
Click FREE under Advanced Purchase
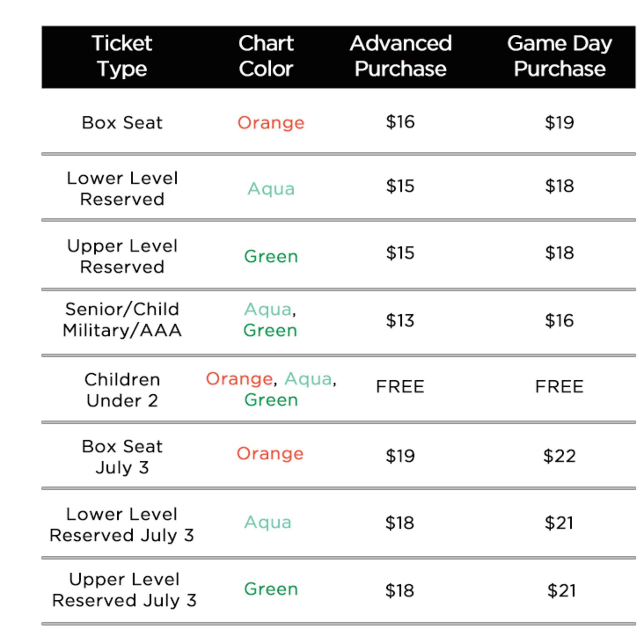click(x=400, y=387)
